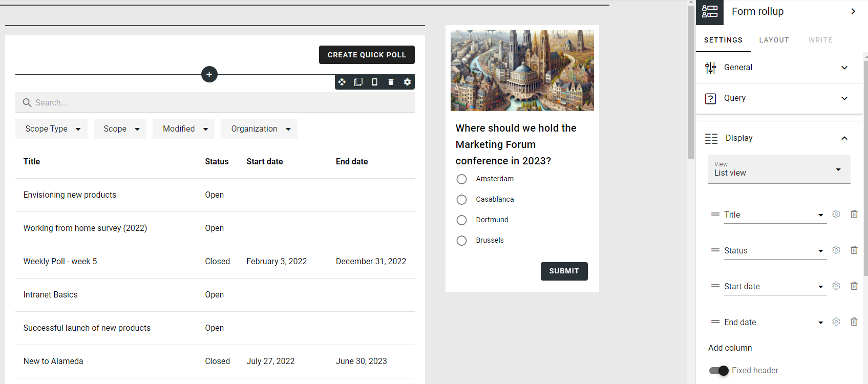The image size is (868, 384).
Task: Click the Display list icon
Action: 711,138
